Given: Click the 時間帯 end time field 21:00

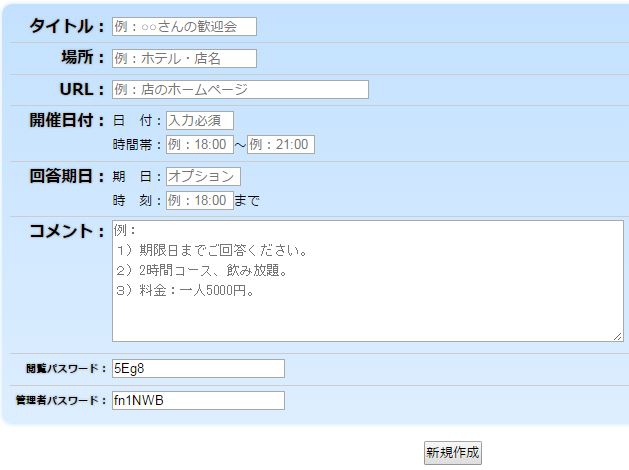Looking at the screenshot, I should (281, 144).
